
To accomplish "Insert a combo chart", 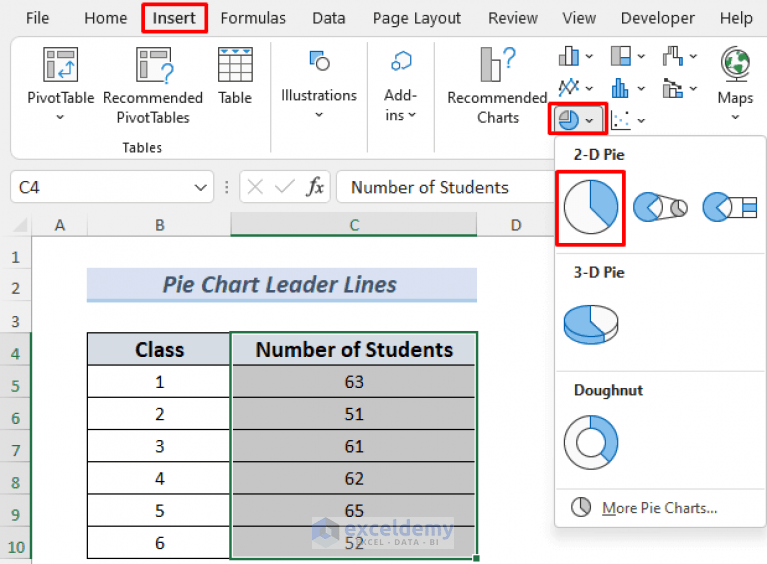I will pyautogui.click(x=673, y=88).
